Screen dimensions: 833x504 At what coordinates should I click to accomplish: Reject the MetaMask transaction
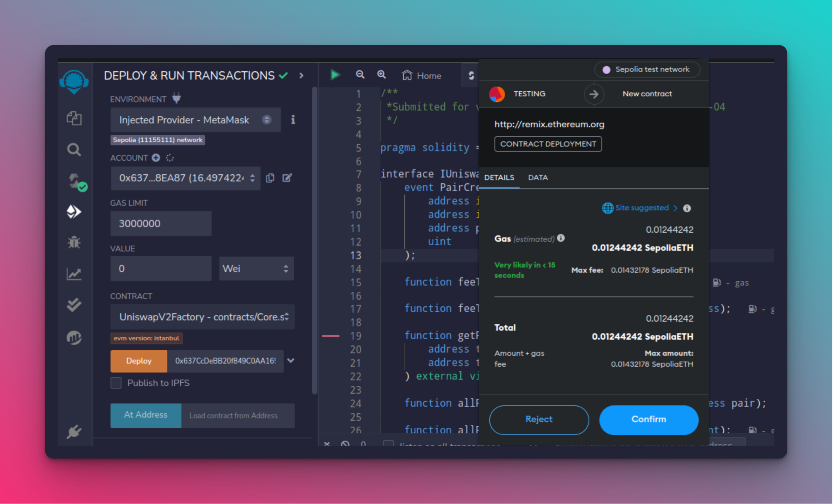point(539,420)
